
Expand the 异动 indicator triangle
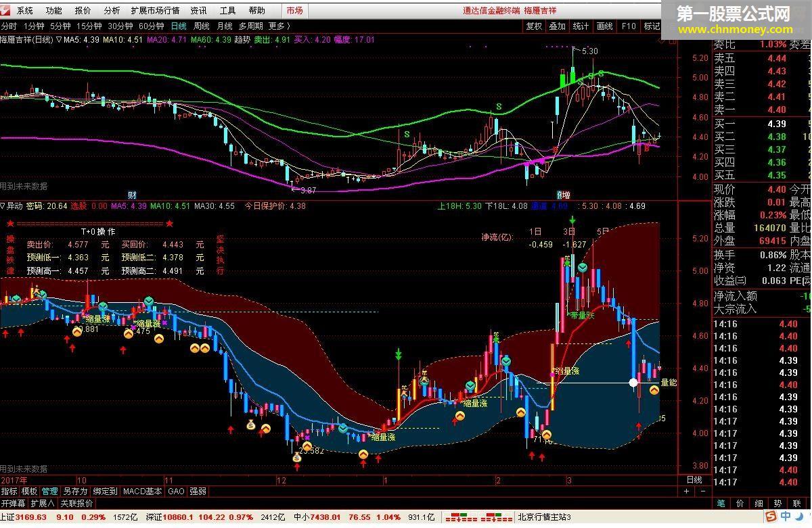[x=3, y=206]
